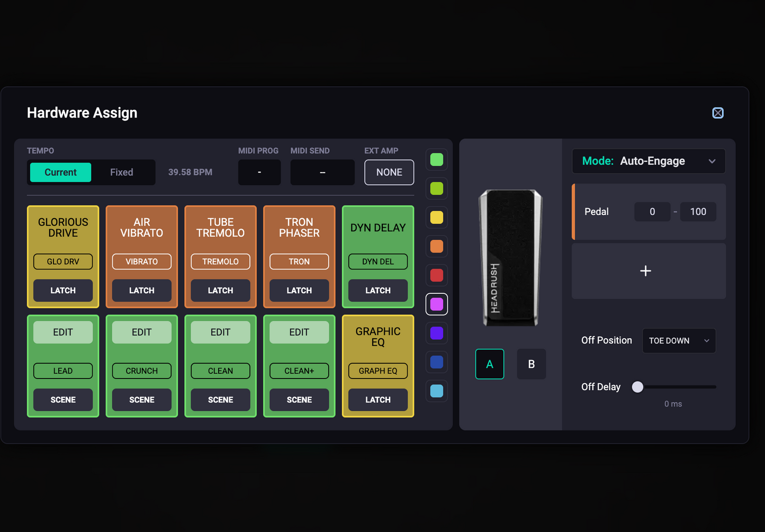The height and width of the screenshot is (532, 765).
Task: Edit the Pedal minimum value 0
Action: [652, 212]
